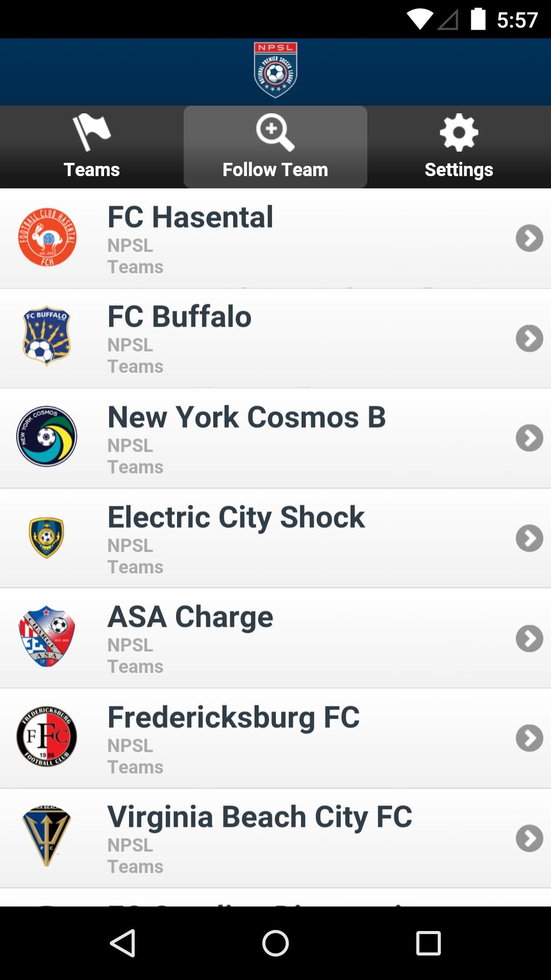Viewport: 551px width, 980px height.
Task: Tap the NPSL league logo in header
Action: [275, 70]
